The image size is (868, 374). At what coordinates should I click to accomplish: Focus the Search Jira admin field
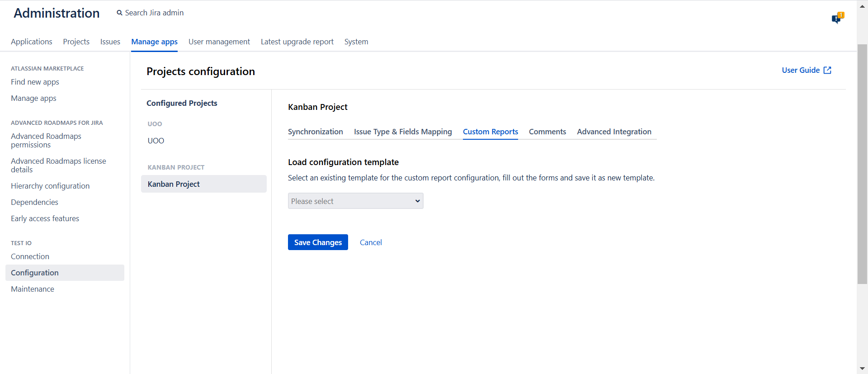[x=155, y=13]
